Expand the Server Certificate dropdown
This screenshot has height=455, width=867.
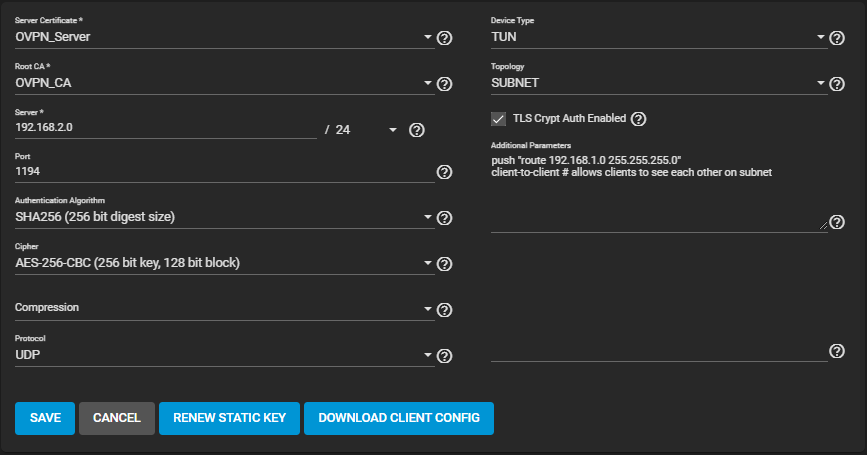click(224, 37)
